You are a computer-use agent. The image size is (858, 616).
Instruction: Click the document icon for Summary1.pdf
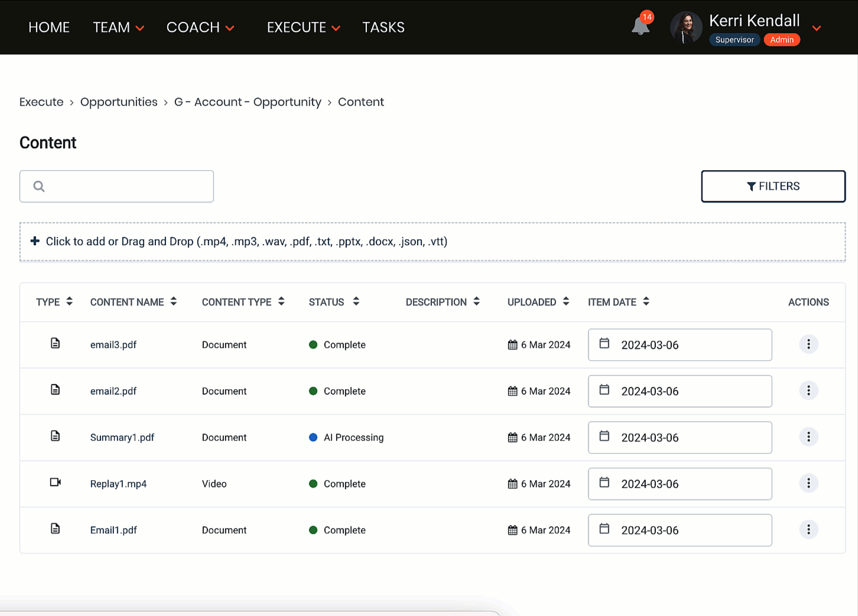[56, 436]
